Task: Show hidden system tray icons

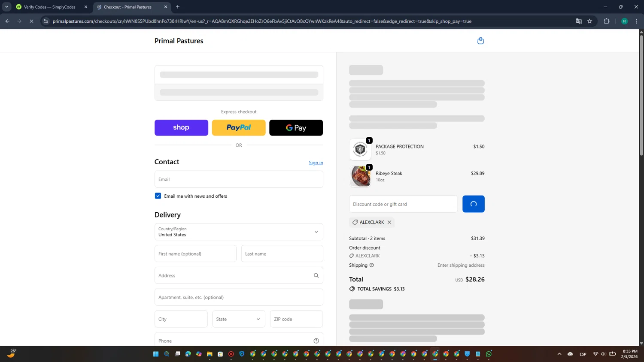Action: (559, 354)
